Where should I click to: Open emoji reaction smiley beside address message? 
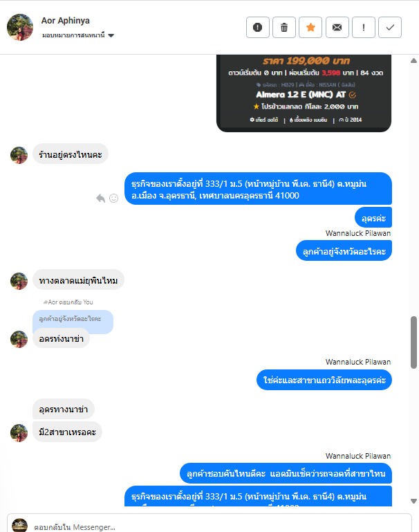click(x=113, y=198)
